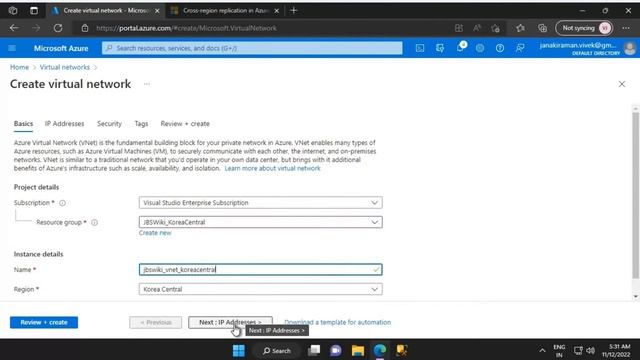Switch to the IP Addresses tab
The height and width of the screenshot is (360, 640).
pyautogui.click(x=64, y=124)
